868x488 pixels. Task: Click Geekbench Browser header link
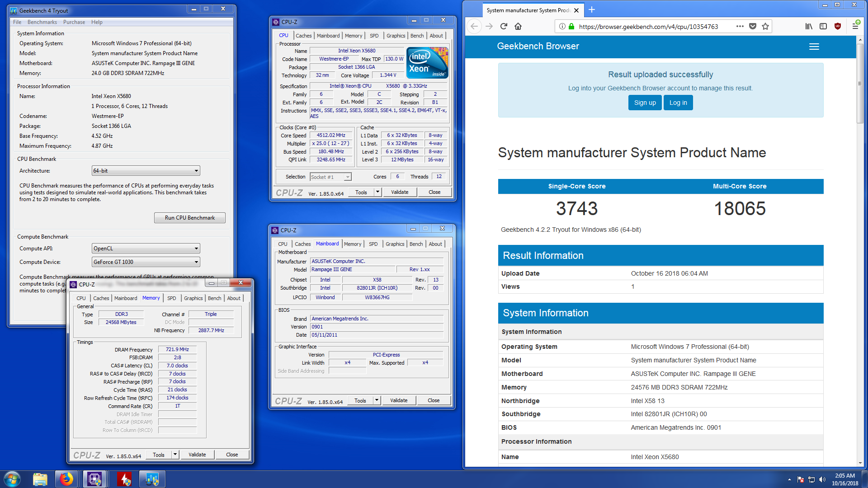click(538, 46)
